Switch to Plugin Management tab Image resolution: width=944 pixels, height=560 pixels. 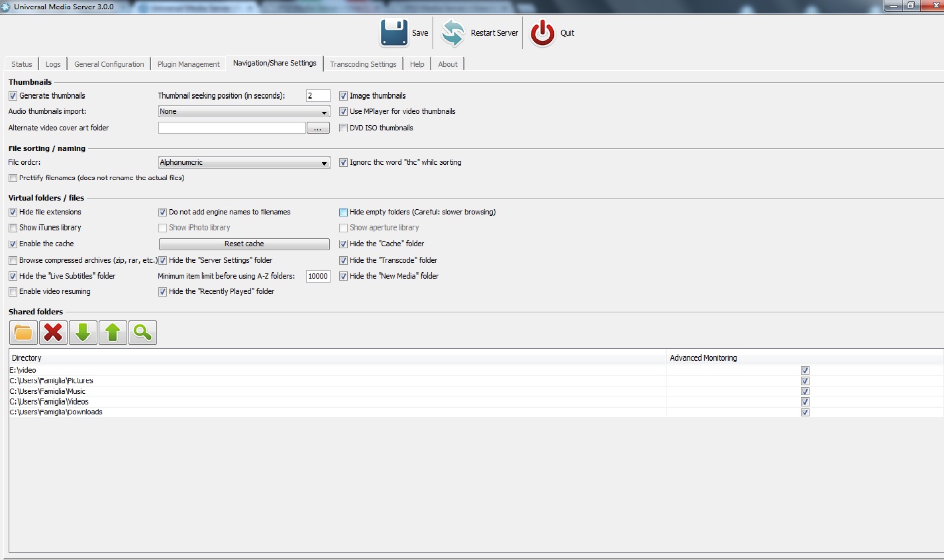tap(189, 64)
